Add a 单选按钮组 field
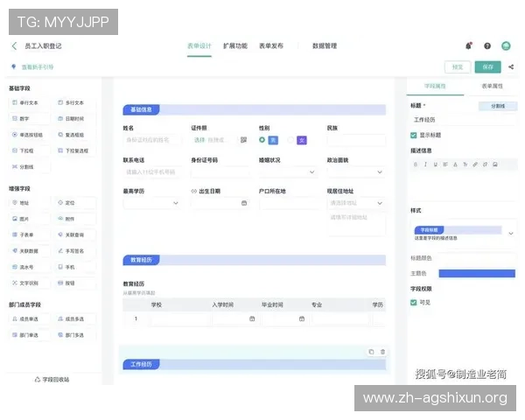The height and width of the screenshot is (420, 525). click(x=29, y=135)
